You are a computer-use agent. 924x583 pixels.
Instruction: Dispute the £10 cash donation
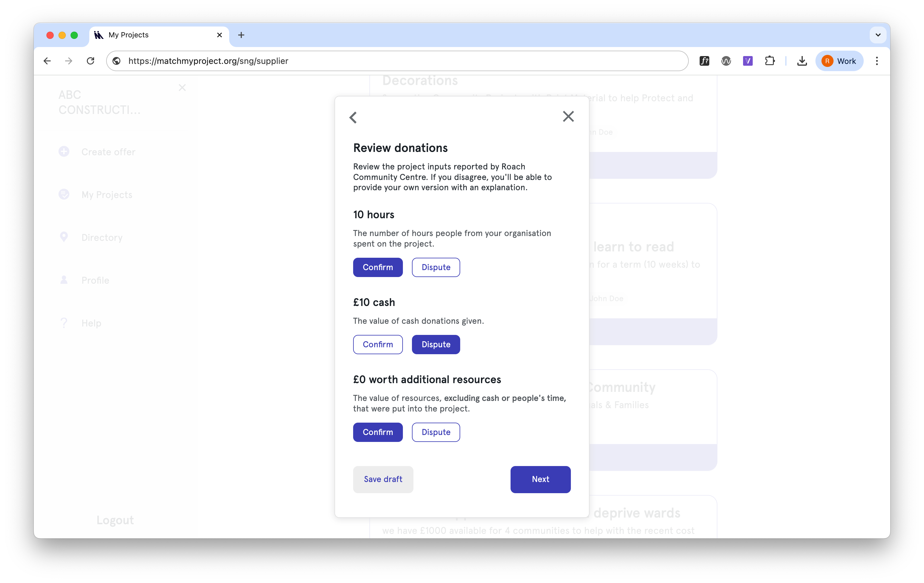click(435, 345)
